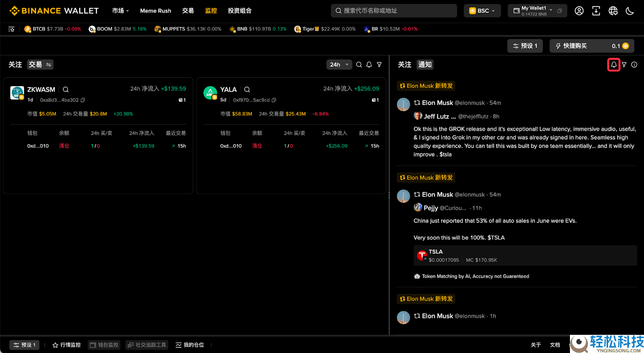Copy the ZKWASM contract address
Image resolution: width=644 pixels, height=353 pixels.
pyautogui.click(x=83, y=100)
